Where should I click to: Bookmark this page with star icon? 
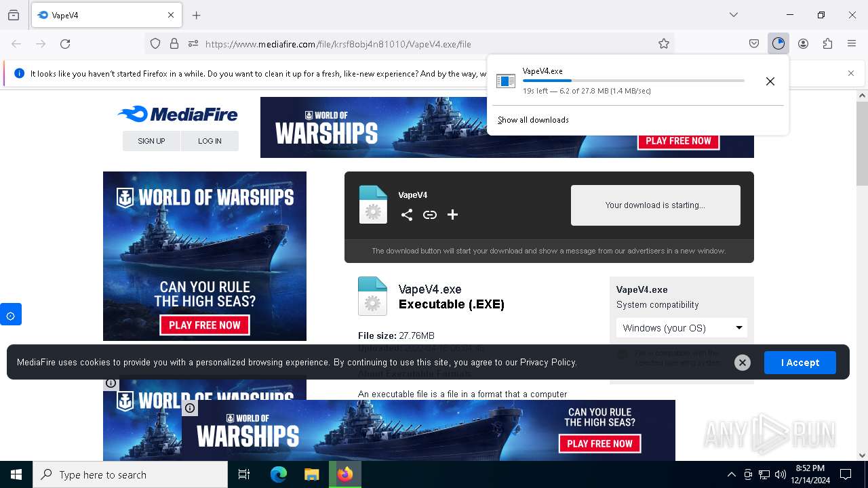(664, 44)
